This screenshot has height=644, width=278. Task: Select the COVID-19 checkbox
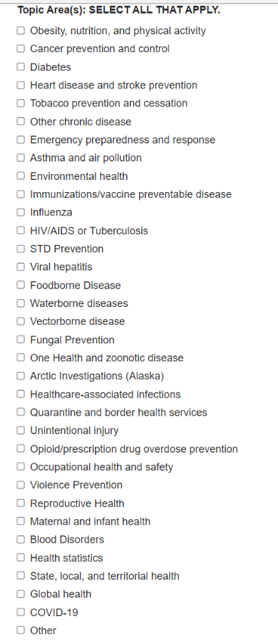point(21,613)
